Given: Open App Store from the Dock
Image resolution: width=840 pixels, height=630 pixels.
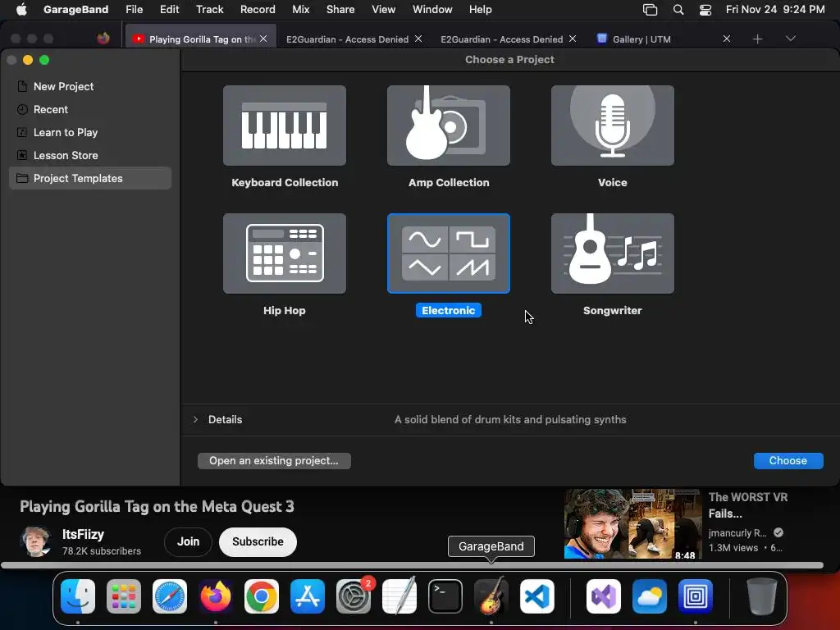Looking at the screenshot, I should pos(308,596).
